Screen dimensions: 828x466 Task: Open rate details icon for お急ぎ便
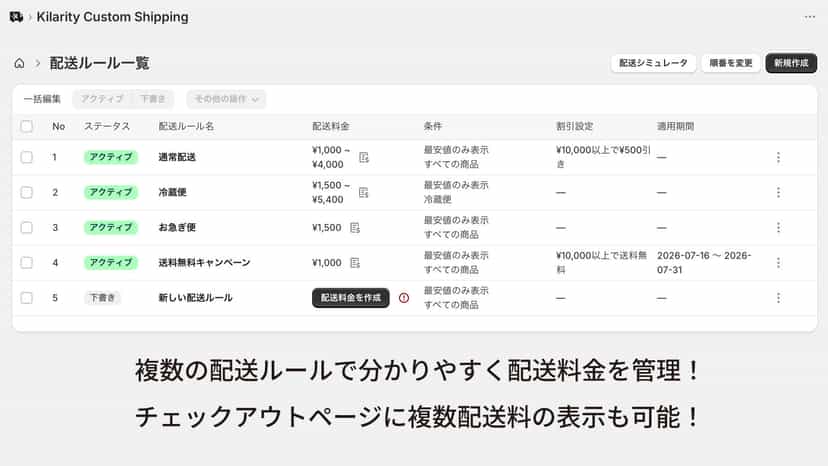355,228
